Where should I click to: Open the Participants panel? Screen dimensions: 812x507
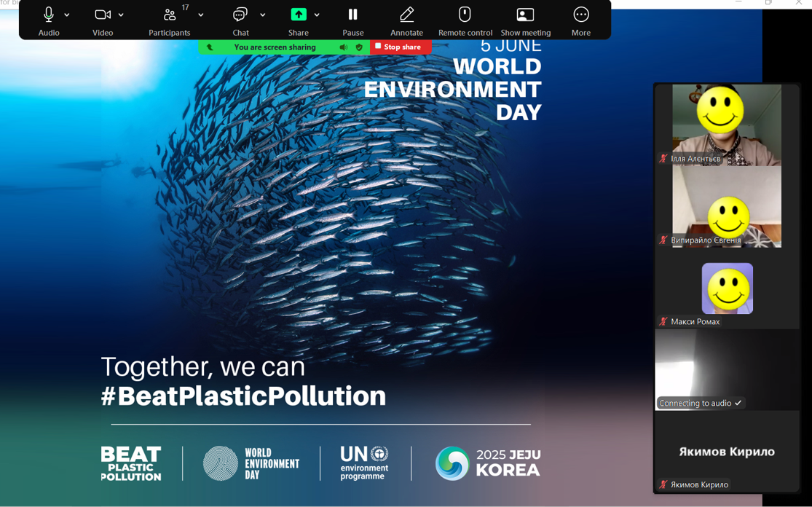[169, 15]
